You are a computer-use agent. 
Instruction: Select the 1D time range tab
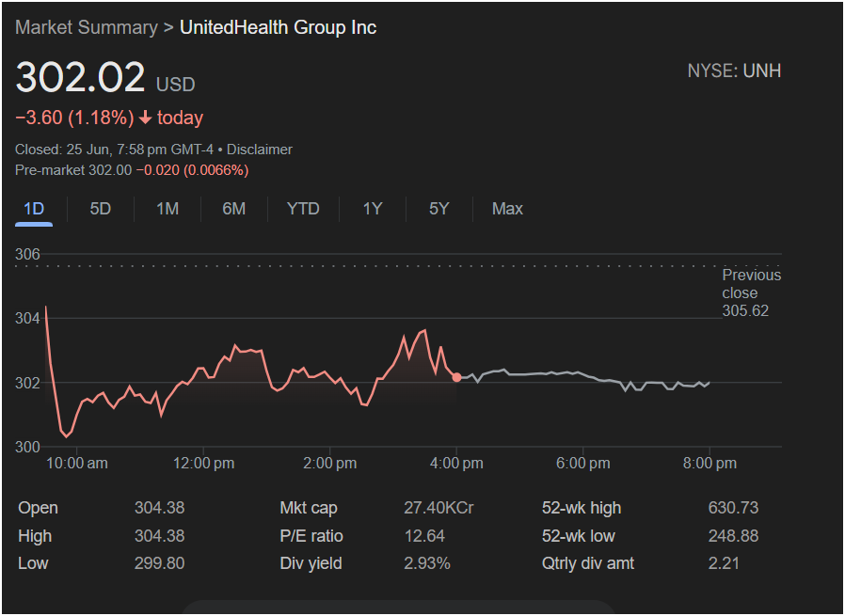(x=34, y=209)
